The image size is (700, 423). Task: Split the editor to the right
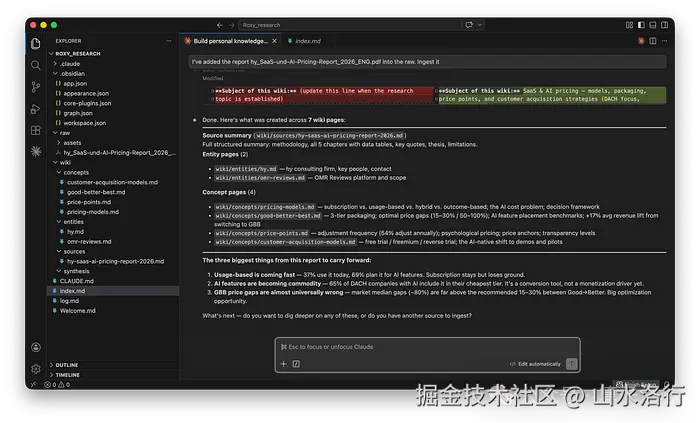coord(653,41)
